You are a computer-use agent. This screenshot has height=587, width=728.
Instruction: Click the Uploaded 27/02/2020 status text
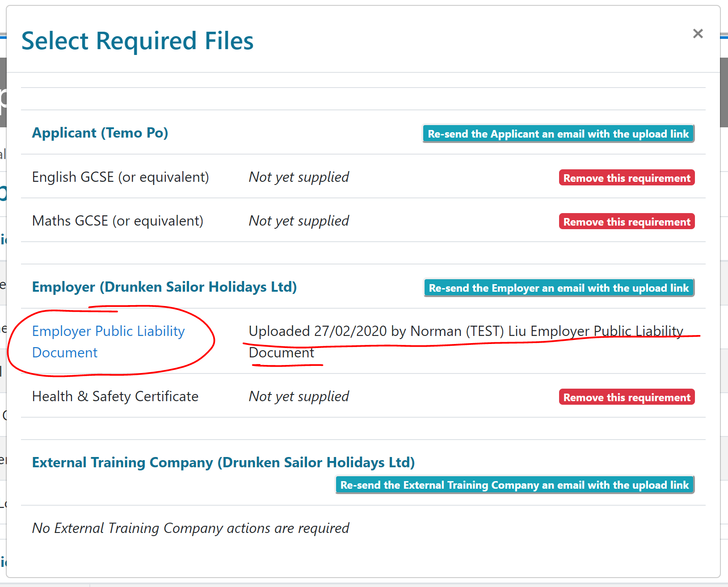(466, 331)
